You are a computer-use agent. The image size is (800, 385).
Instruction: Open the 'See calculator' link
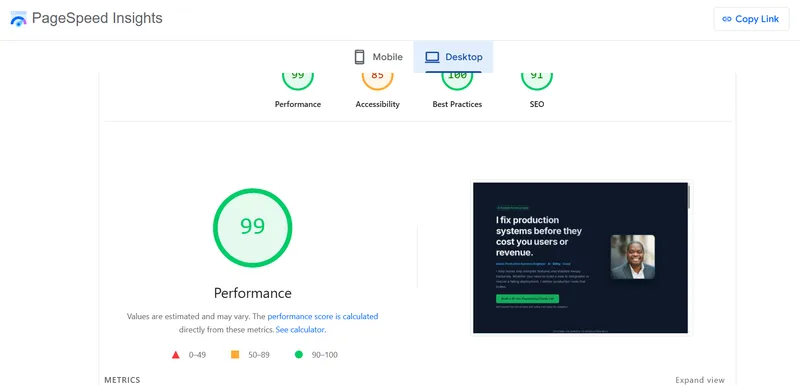click(300, 329)
